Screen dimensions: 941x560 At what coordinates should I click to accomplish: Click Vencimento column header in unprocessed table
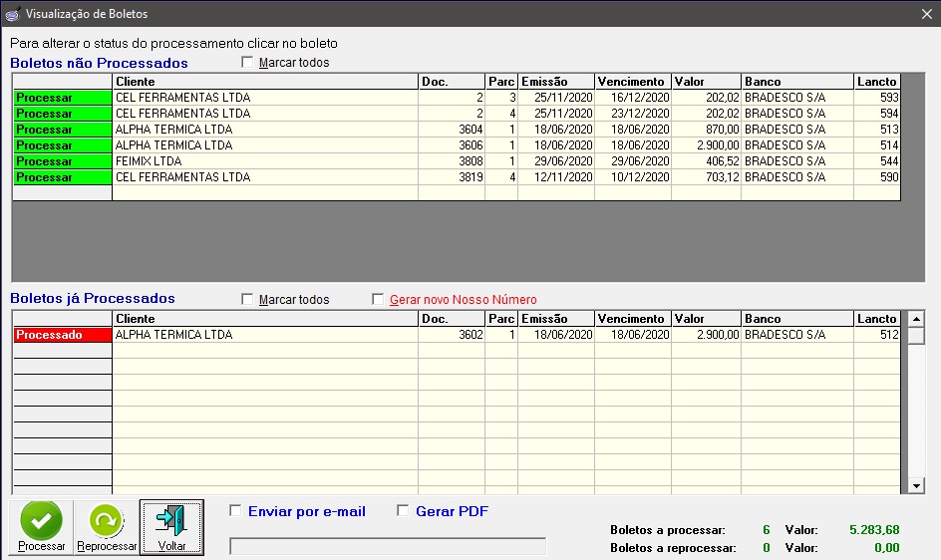pyautogui.click(x=632, y=82)
